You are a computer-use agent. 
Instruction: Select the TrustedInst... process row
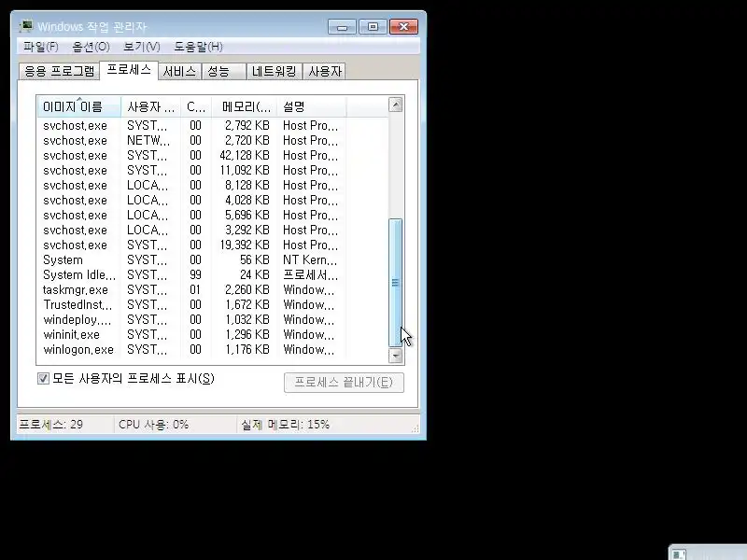click(191, 304)
